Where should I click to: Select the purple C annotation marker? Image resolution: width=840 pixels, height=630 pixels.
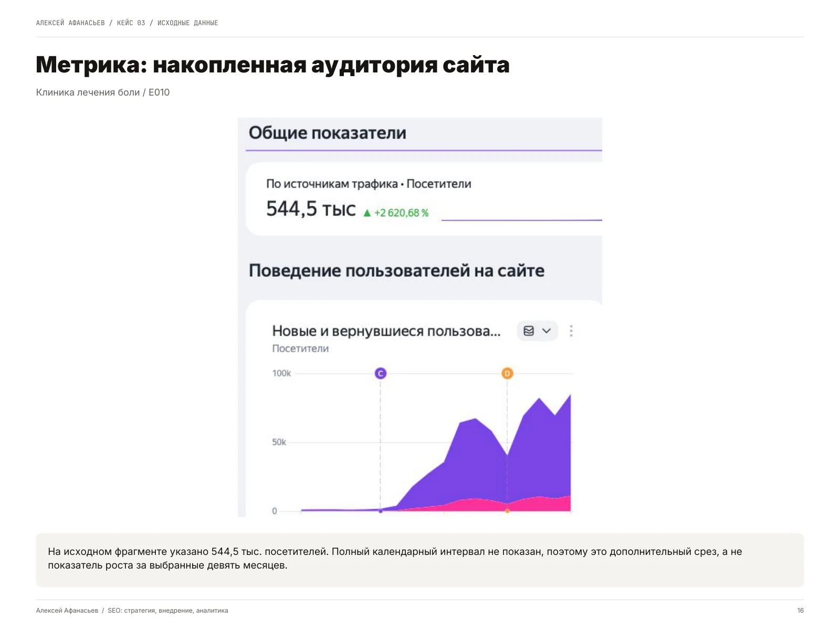click(x=381, y=373)
